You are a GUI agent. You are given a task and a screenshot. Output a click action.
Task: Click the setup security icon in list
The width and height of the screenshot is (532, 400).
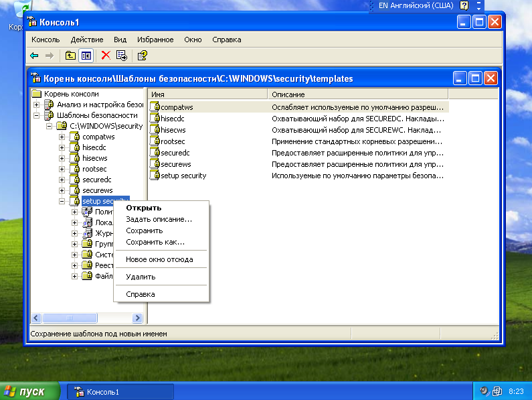pos(155,176)
